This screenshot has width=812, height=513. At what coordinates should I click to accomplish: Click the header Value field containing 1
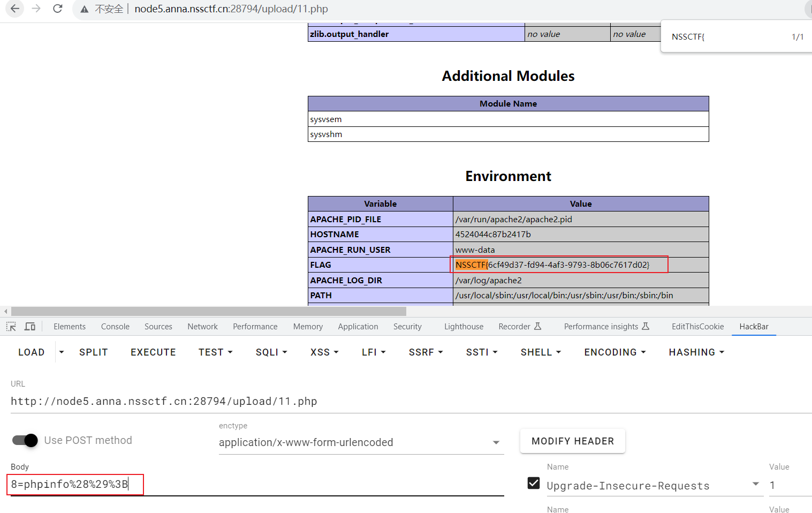point(790,485)
